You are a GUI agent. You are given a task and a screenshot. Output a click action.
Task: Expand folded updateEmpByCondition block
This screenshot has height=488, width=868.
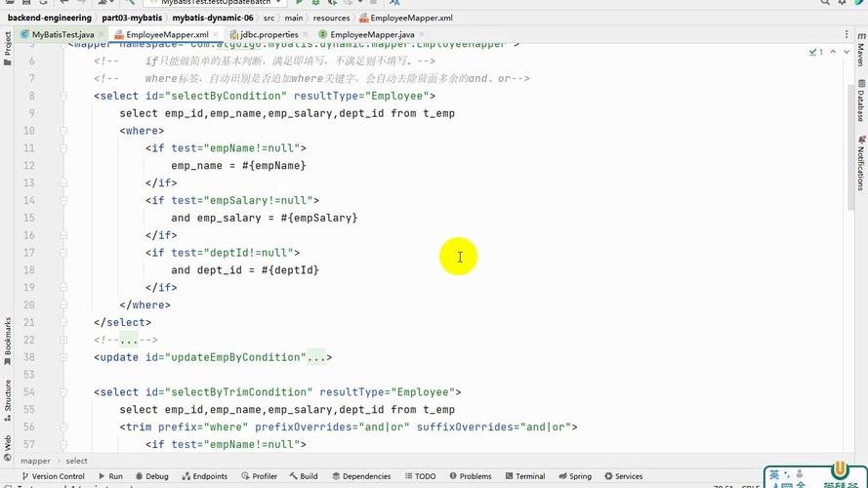coord(63,357)
